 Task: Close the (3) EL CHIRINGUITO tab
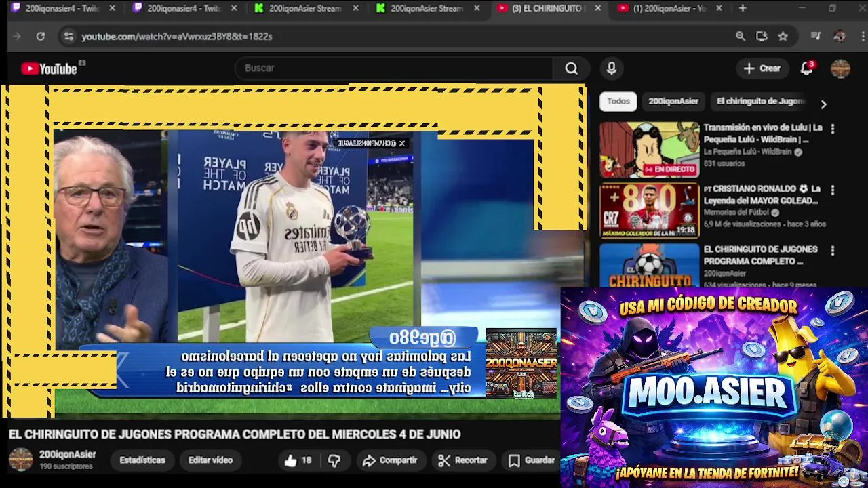click(597, 8)
